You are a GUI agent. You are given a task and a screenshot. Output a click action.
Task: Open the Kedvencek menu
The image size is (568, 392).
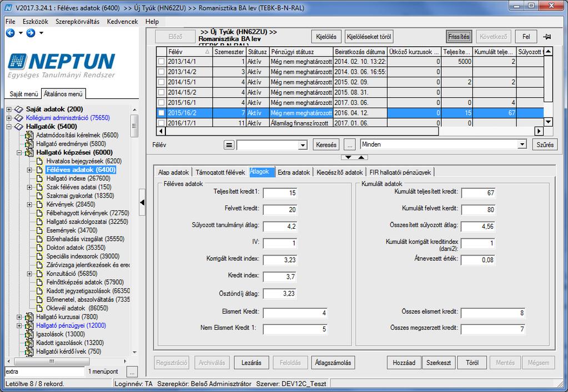click(122, 21)
